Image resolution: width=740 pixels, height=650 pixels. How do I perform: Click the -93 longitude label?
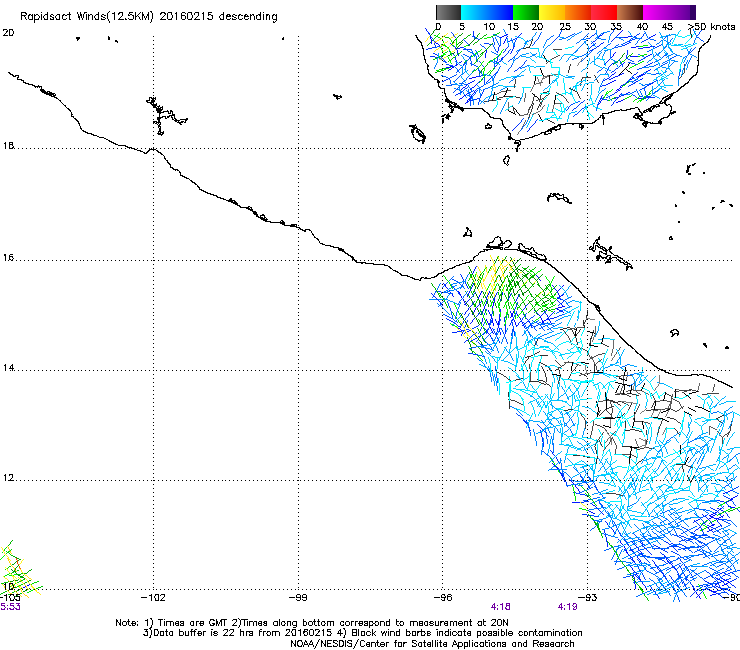click(x=588, y=598)
